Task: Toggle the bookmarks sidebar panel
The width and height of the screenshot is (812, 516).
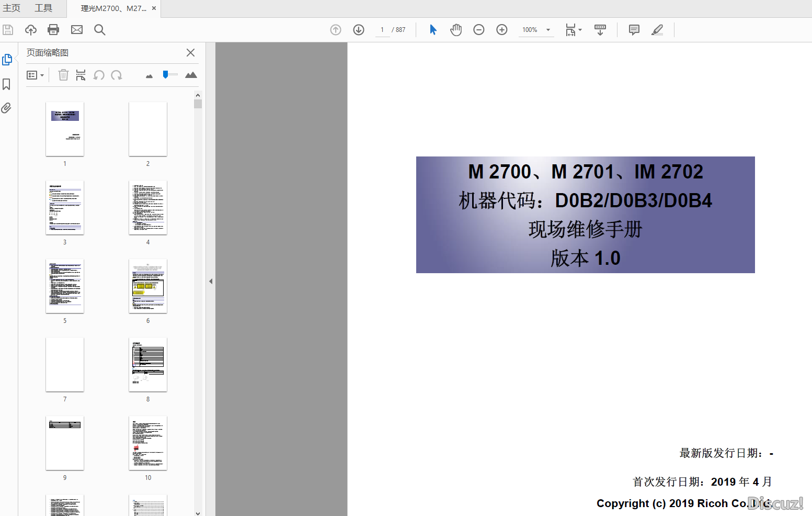Action: pos(7,84)
